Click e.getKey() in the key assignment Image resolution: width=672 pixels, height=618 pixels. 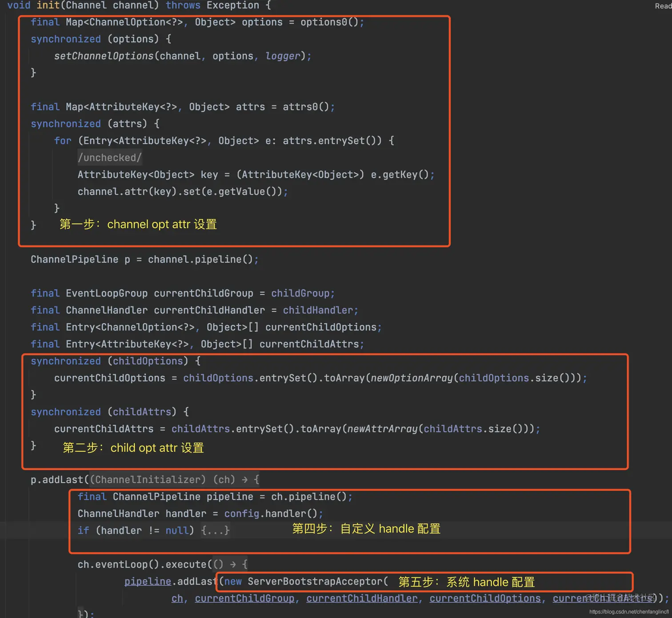pos(400,174)
